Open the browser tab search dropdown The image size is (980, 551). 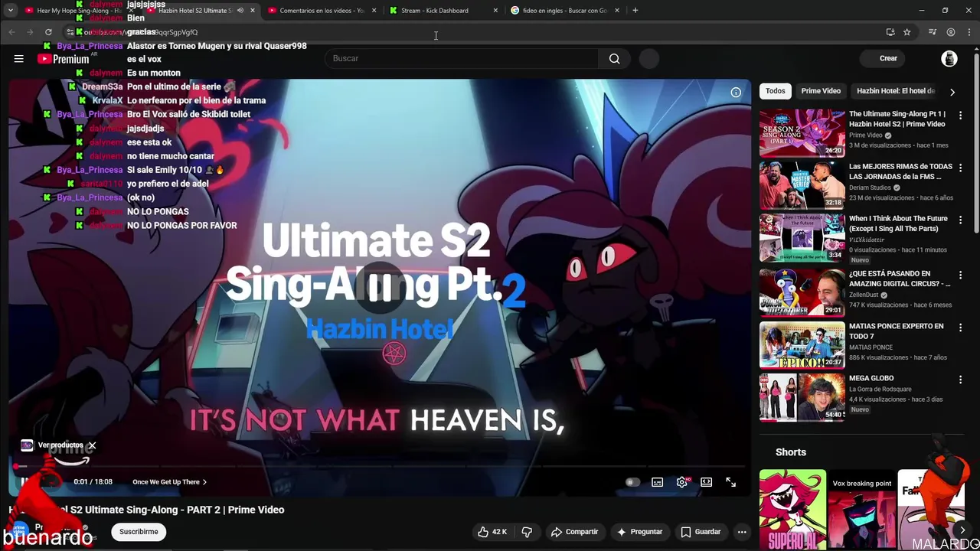click(x=11, y=11)
